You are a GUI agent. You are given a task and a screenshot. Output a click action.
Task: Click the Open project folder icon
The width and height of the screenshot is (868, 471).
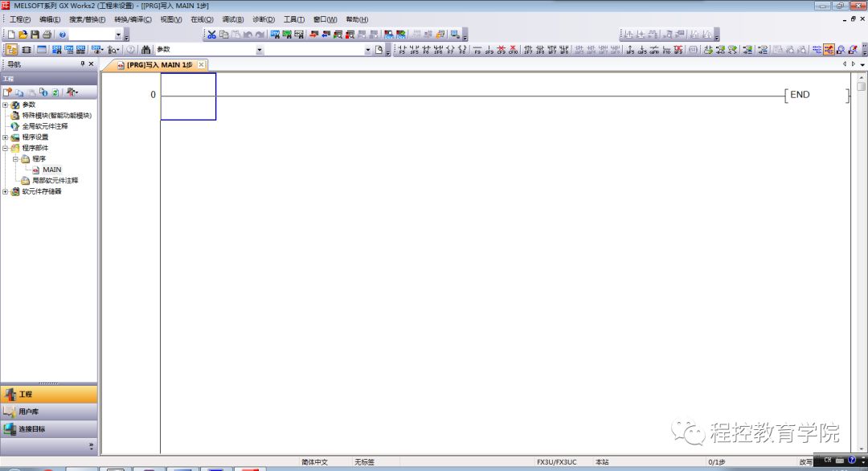tap(23, 35)
